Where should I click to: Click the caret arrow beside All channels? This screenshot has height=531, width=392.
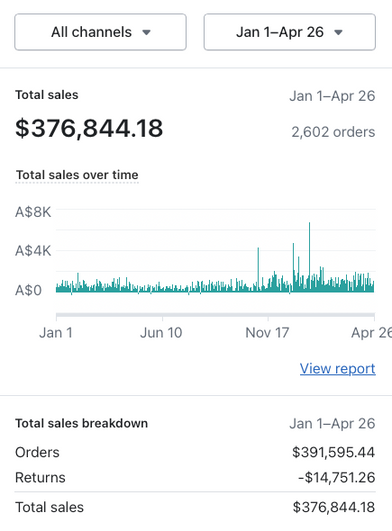146,33
